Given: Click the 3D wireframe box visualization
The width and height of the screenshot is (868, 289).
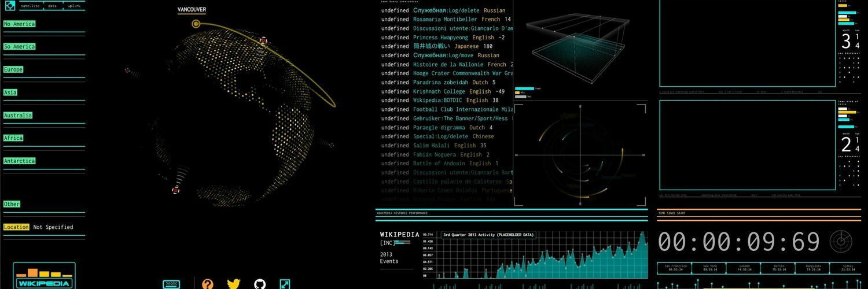Looking at the screenshot, I should coord(578,49).
